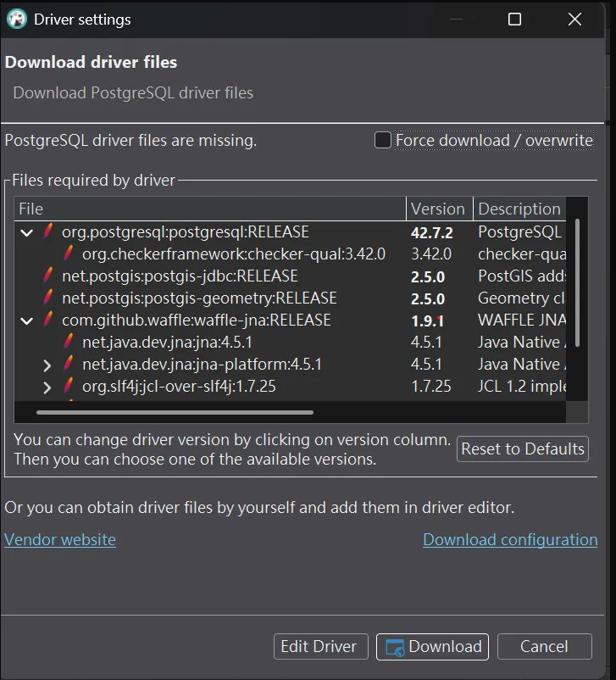The image size is (616, 680).
Task: Click the horizontal scrollbar of file list
Action: pyautogui.click(x=175, y=412)
